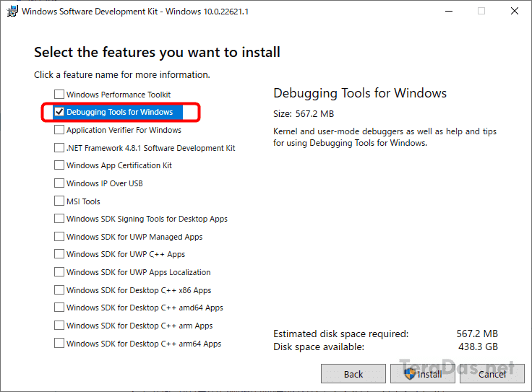This screenshot has width=532, height=392.
Task: Enable .NET Framework 4.8.1 Software Development Kit
Action: [59, 148]
